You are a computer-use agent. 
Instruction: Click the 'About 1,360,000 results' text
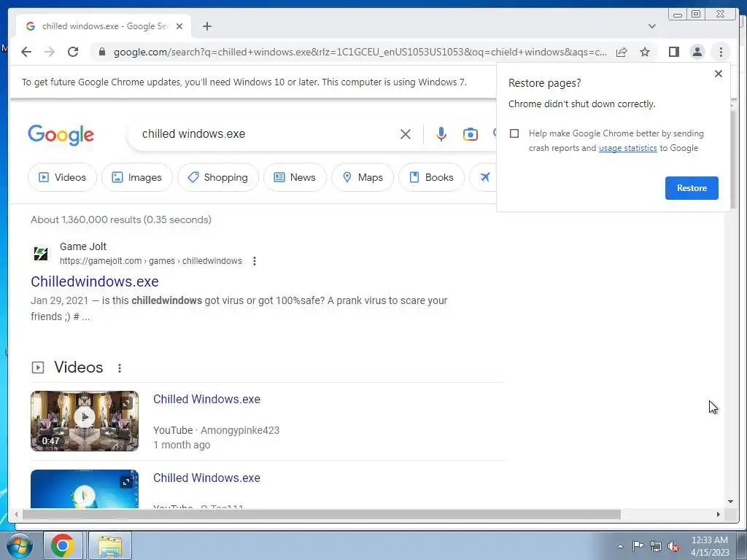[x=121, y=219]
